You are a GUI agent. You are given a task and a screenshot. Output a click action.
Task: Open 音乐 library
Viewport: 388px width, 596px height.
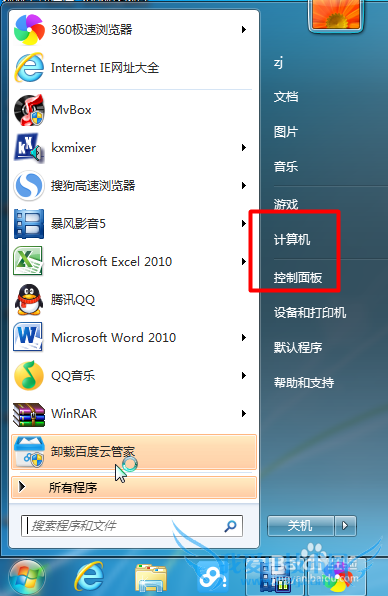(286, 166)
